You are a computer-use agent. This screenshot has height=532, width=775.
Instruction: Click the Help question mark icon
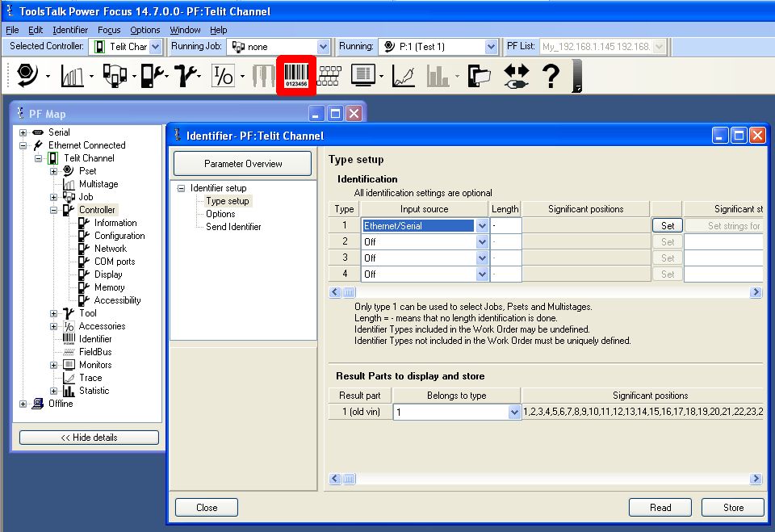pos(551,76)
